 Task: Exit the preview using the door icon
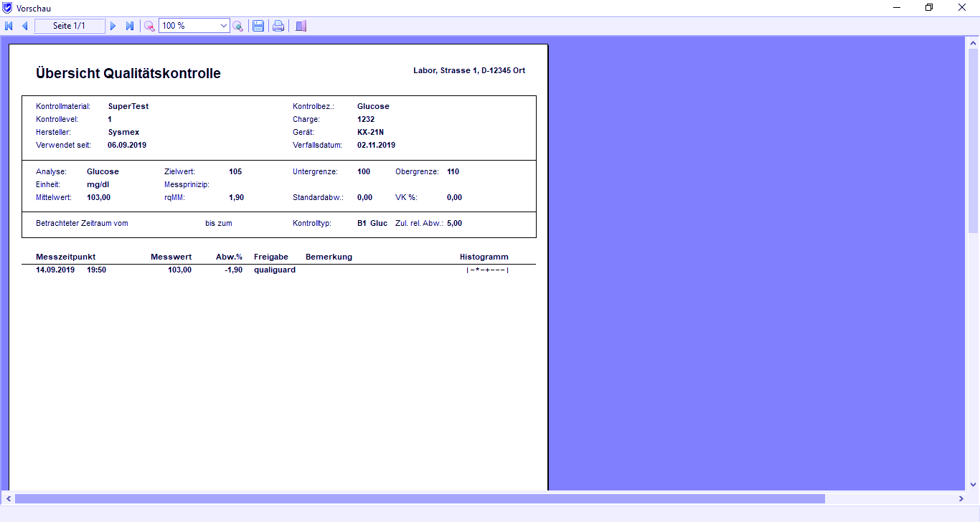point(299,25)
